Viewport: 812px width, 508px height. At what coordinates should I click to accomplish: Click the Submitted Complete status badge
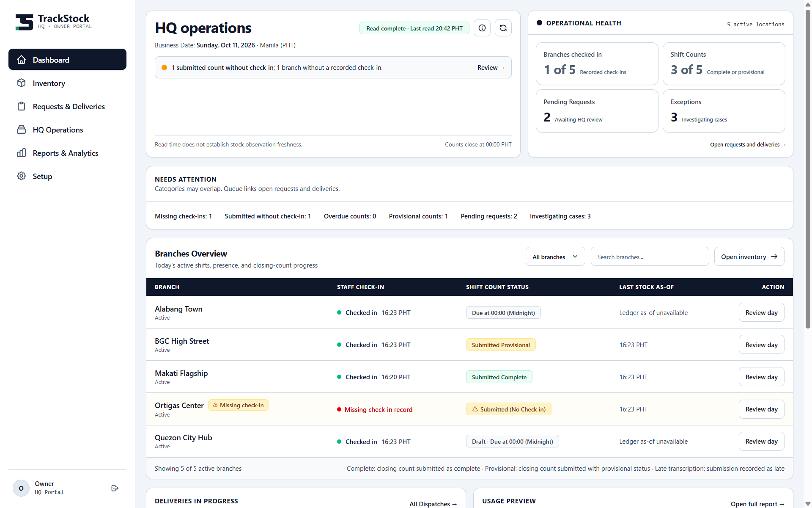(x=499, y=377)
